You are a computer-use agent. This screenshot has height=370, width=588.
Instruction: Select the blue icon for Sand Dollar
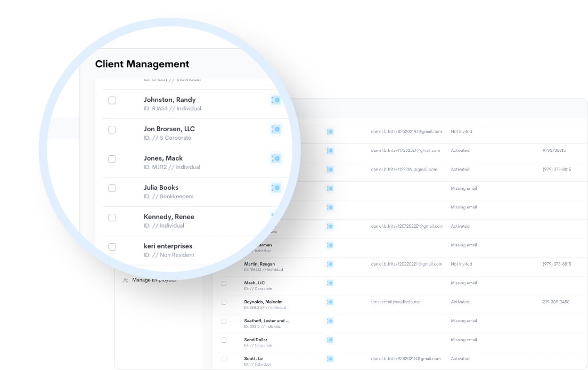pyautogui.click(x=330, y=340)
